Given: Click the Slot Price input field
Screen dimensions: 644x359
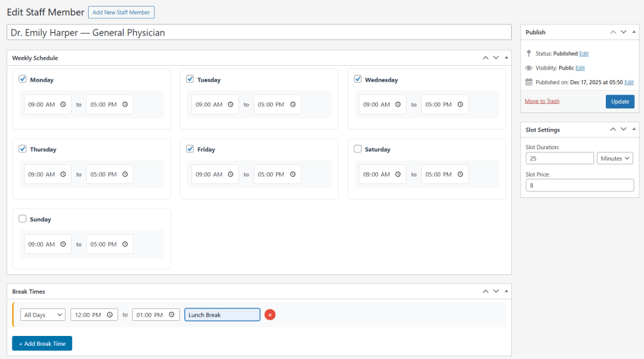Looking at the screenshot, I should [580, 186].
